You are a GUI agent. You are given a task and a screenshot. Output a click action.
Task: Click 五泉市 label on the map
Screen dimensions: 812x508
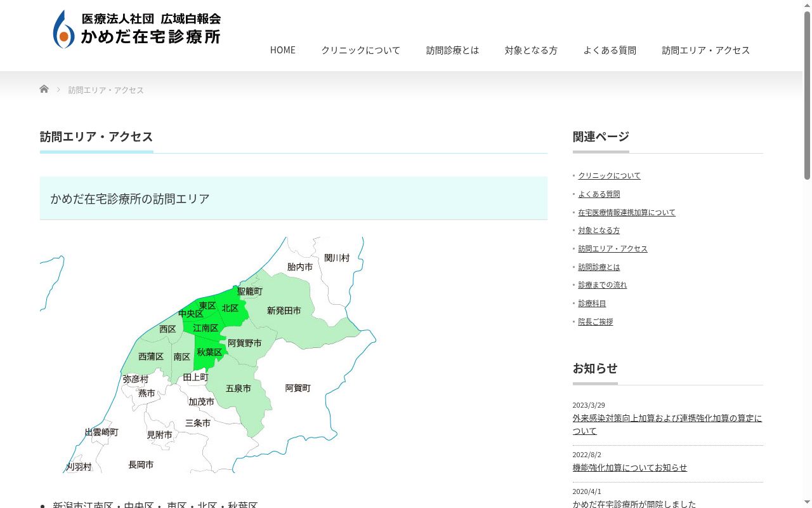[239, 388]
